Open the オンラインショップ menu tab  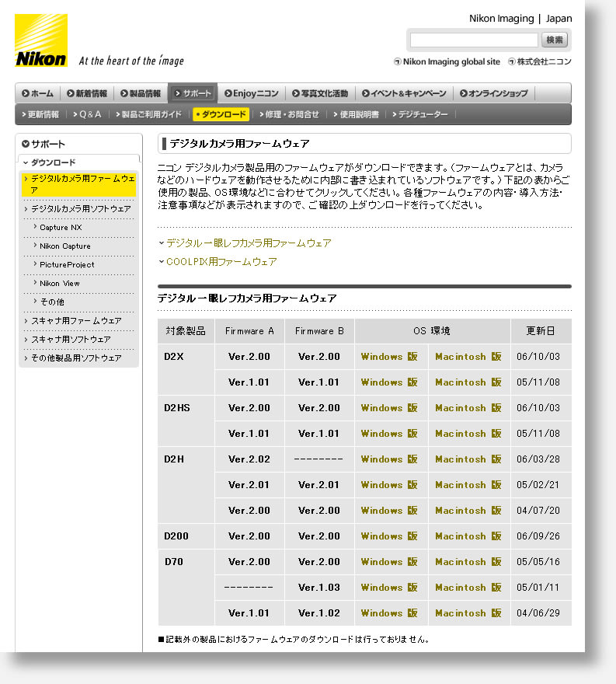click(x=494, y=93)
